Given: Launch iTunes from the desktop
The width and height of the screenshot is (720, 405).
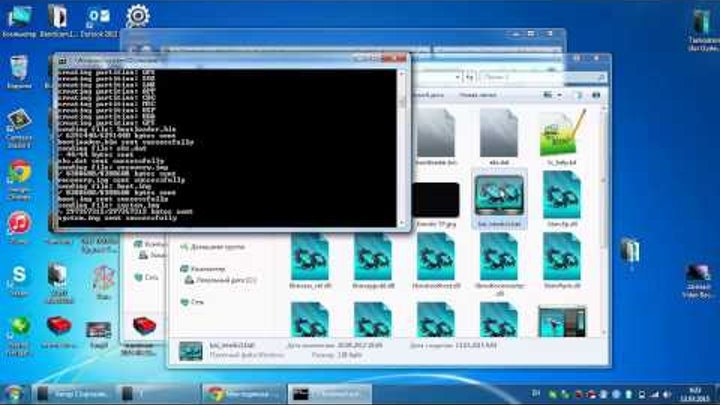Looking at the screenshot, I should point(18,223).
